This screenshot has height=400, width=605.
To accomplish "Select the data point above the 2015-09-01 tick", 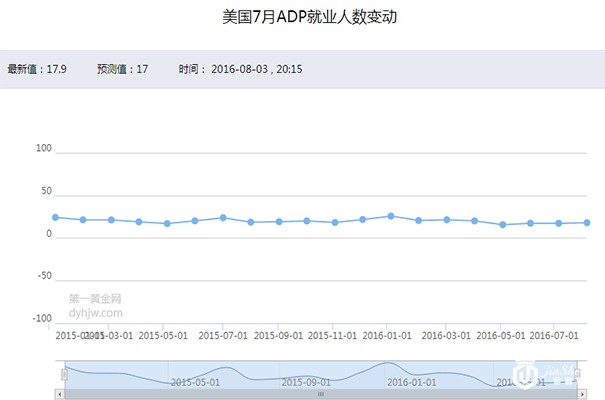I will pos(279,222).
